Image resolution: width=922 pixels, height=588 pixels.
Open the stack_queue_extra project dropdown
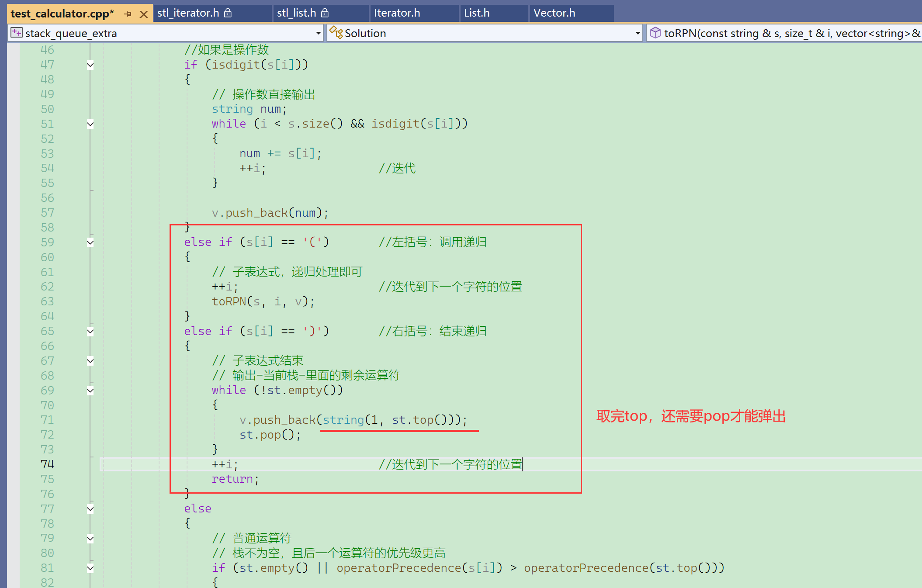point(318,33)
